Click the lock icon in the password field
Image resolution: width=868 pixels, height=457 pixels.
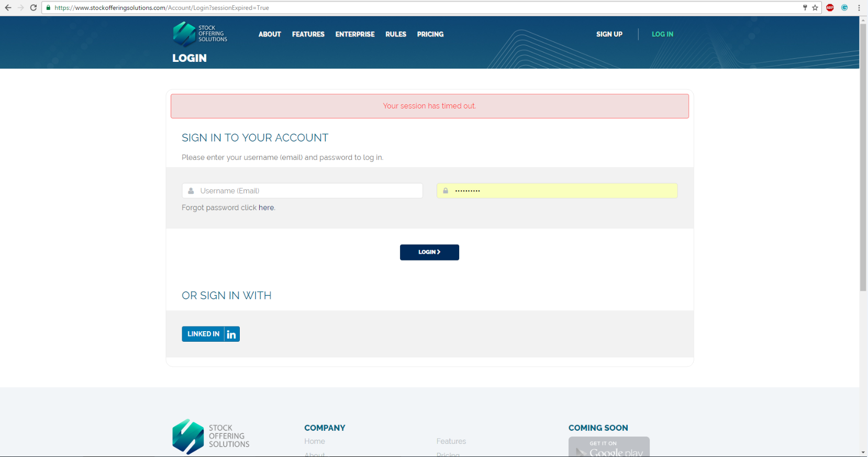(446, 191)
